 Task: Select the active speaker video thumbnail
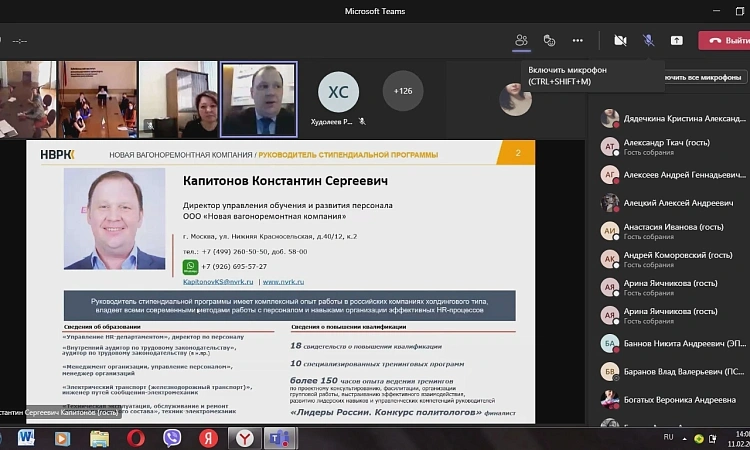tap(258, 99)
